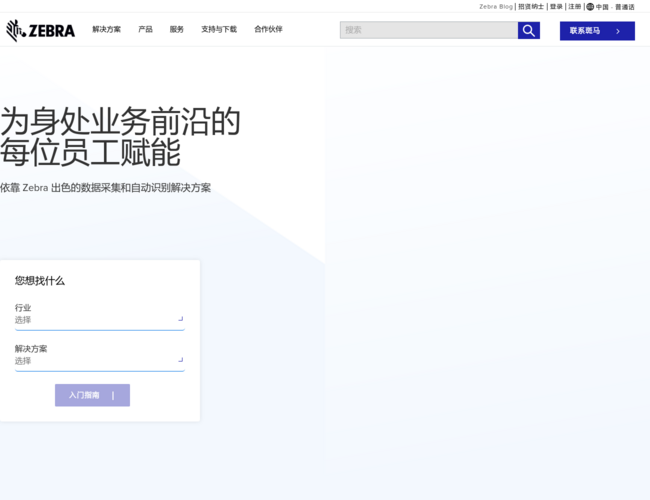Image resolution: width=650 pixels, height=500 pixels.
Task: Expand the 行业 selection dropdown
Action: [98, 320]
